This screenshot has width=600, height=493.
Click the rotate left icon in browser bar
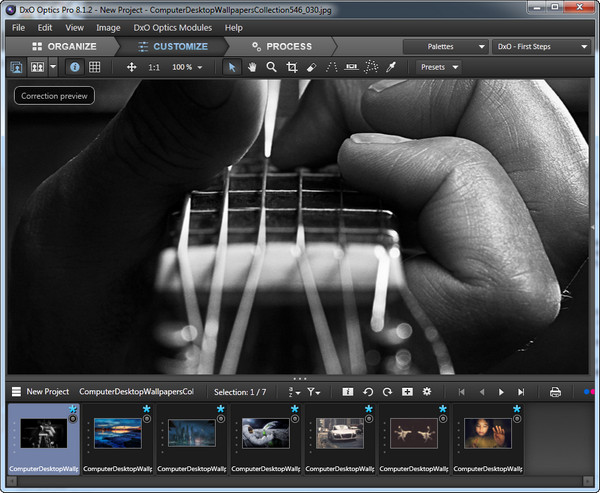click(x=367, y=392)
